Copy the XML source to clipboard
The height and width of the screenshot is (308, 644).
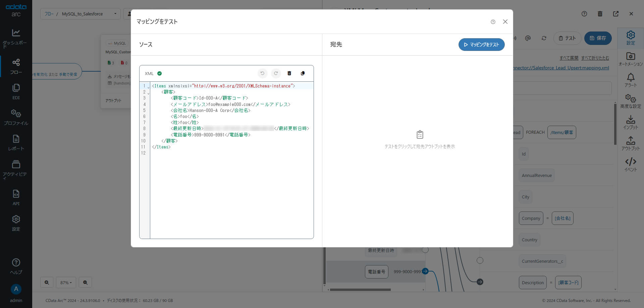[303, 73]
